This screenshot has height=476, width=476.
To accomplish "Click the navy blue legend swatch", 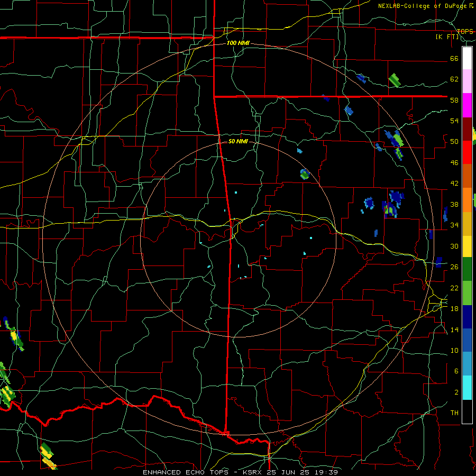I will (x=467, y=317).
